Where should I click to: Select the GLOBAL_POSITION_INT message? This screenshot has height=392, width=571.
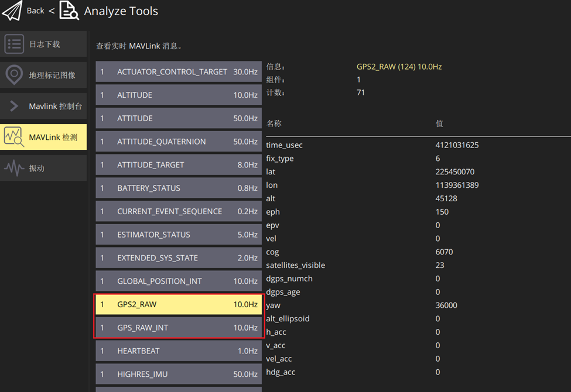(x=179, y=281)
